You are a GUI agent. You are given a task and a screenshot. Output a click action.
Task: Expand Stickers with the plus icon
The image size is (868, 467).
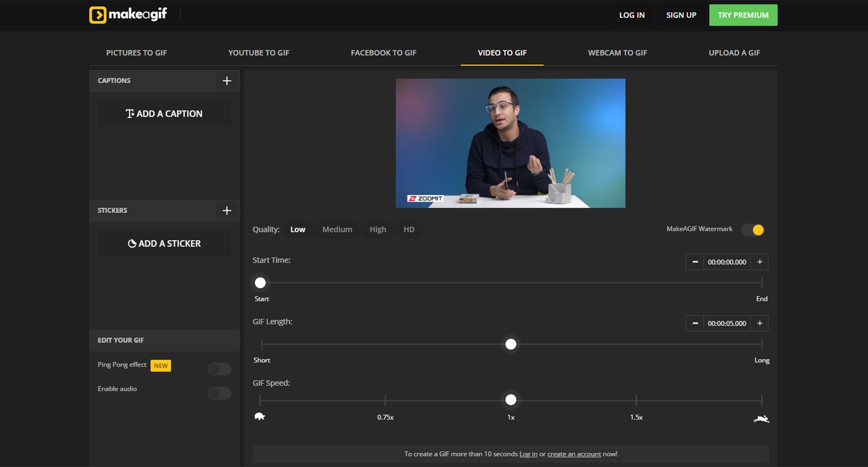point(227,211)
